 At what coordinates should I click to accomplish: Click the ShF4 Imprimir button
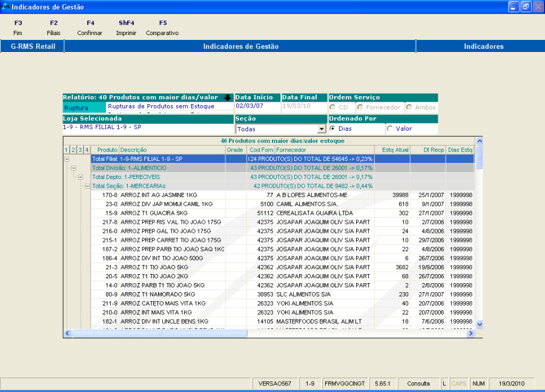(x=126, y=28)
